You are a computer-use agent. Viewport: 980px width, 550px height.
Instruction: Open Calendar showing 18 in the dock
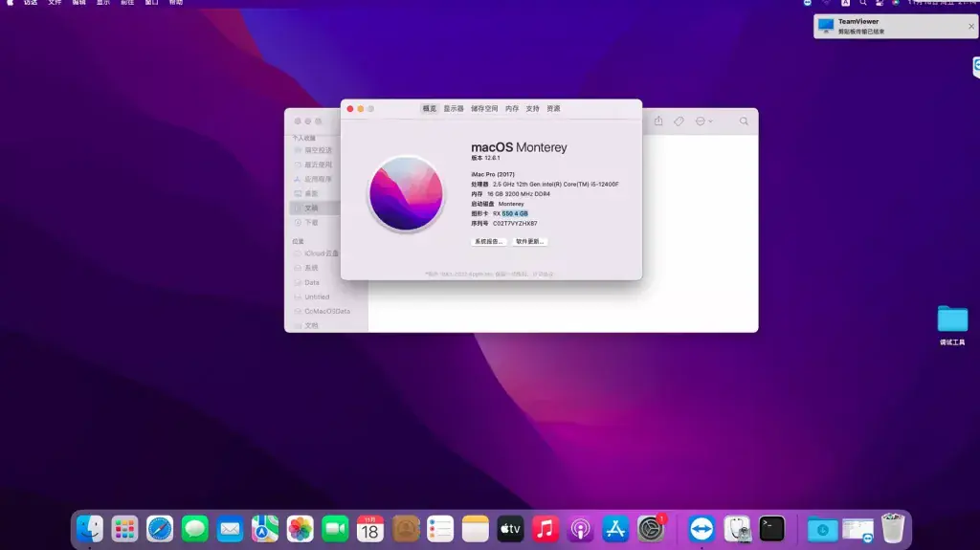pyautogui.click(x=370, y=529)
